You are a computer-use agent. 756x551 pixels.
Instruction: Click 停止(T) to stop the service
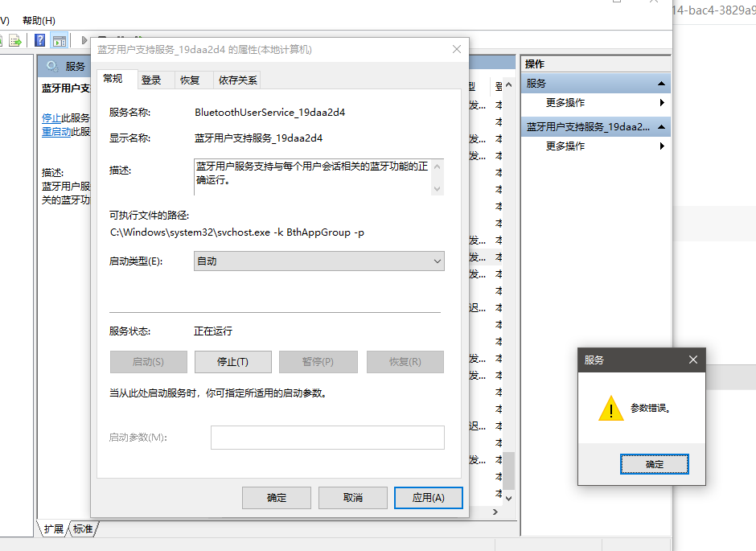tap(233, 361)
